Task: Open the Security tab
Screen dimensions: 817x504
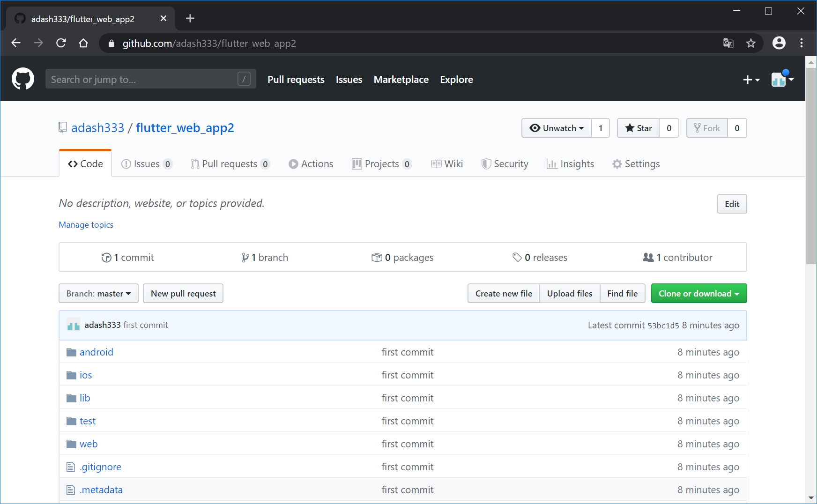Action: pos(505,164)
